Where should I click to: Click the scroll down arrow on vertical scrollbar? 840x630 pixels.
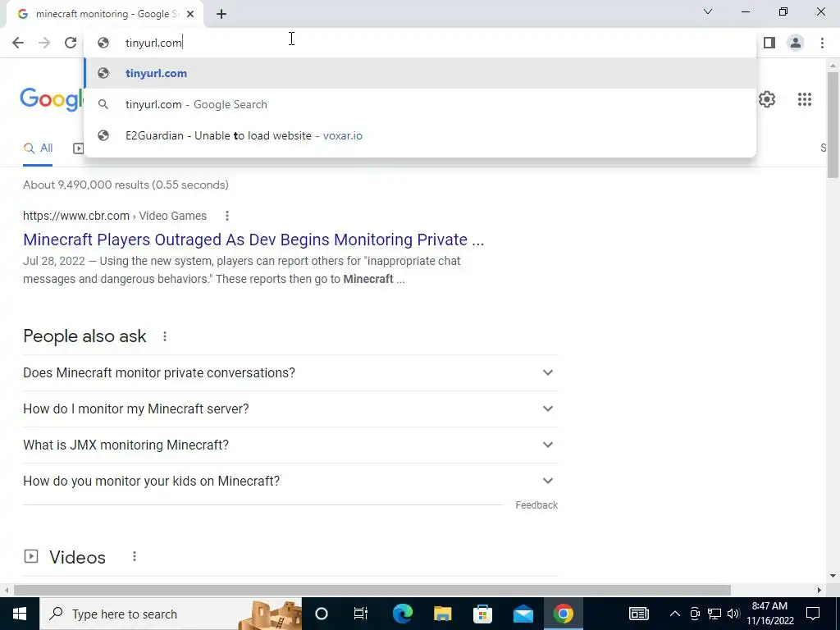pyautogui.click(x=833, y=576)
